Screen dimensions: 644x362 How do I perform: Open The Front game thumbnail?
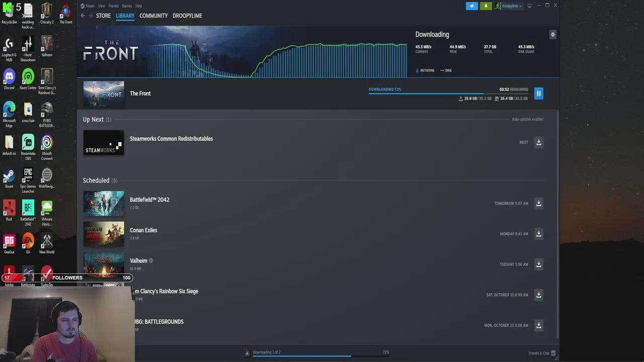[x=104, y=94]
